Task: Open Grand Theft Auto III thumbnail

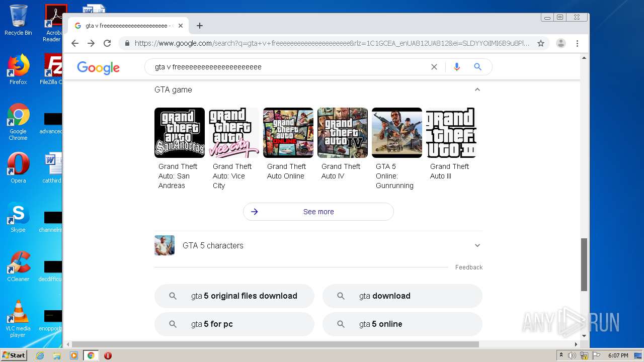Action: pos(451,133)
